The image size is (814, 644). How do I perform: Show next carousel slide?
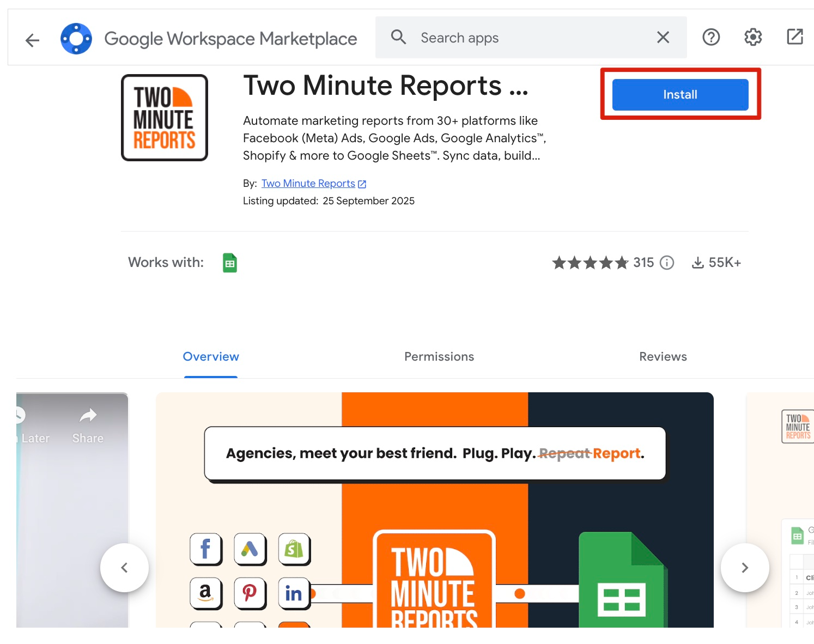pos(745,568)
